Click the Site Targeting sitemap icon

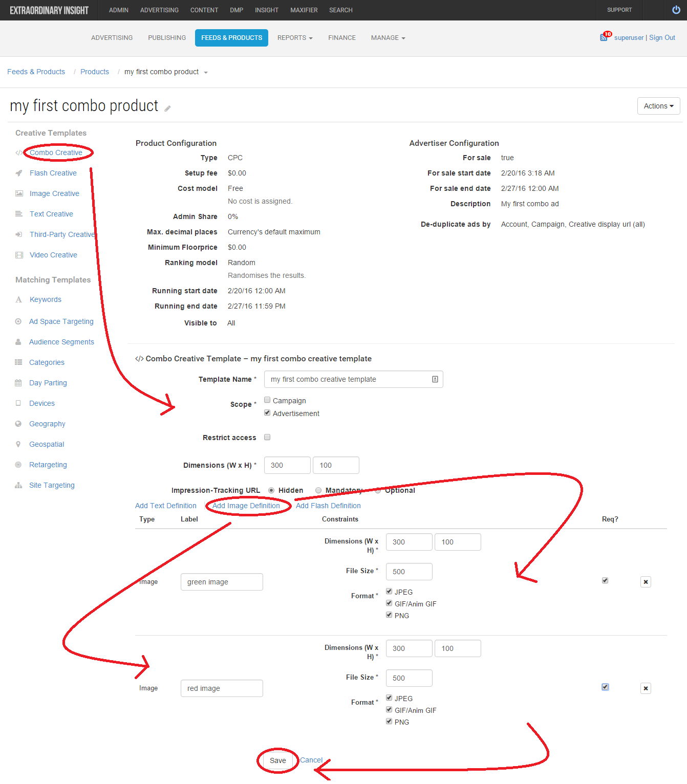(18, 485)
